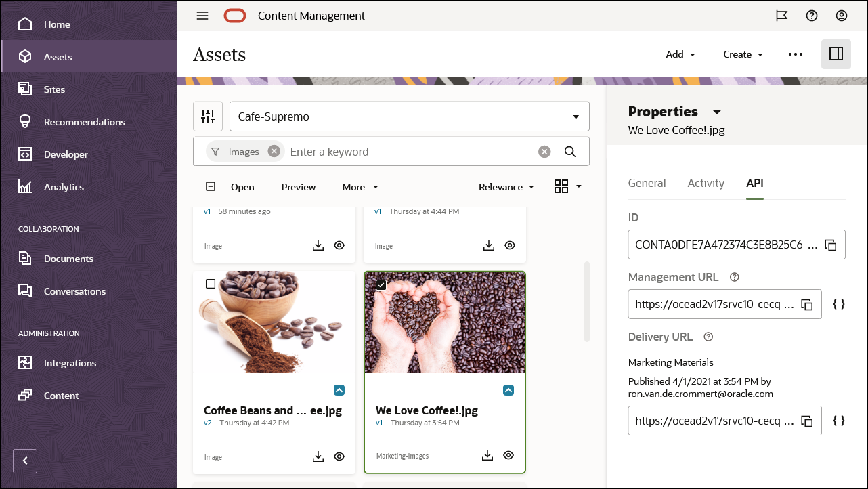Image resolution: width=868 pixels, height=489 pixels.
Task: Copy the Delivery URL
Action: pos(807,421)
